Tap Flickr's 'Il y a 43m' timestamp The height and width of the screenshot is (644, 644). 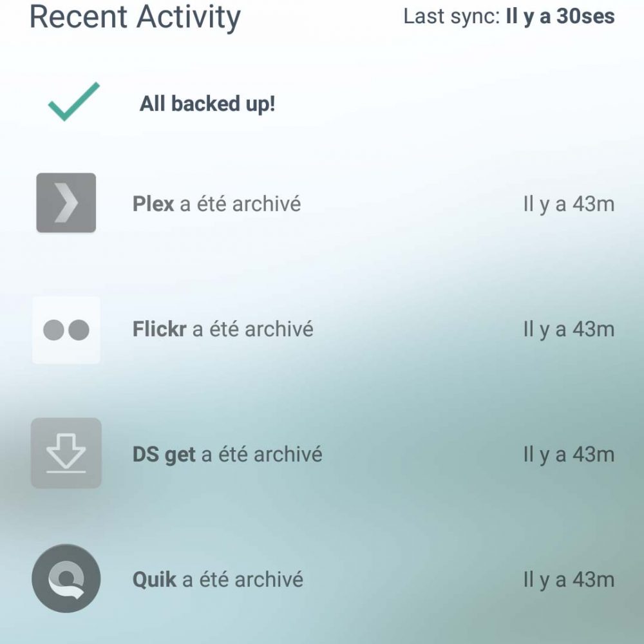tap(569, 329)
